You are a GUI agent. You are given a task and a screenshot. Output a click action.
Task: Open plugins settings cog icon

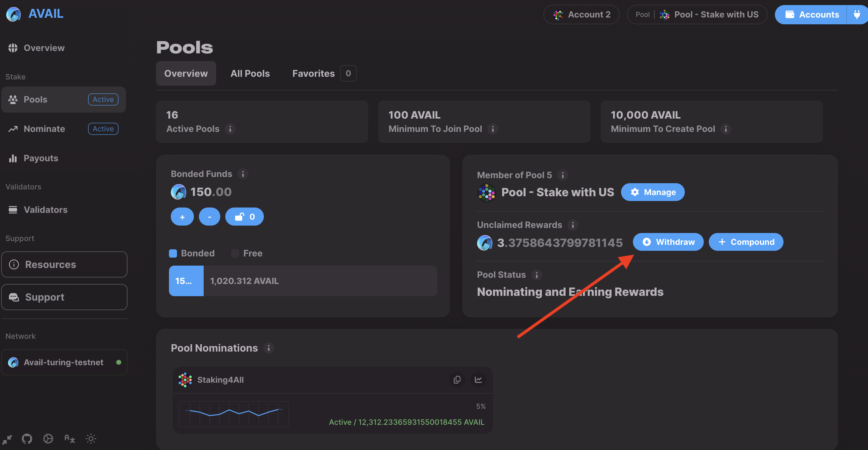point(48,438)
